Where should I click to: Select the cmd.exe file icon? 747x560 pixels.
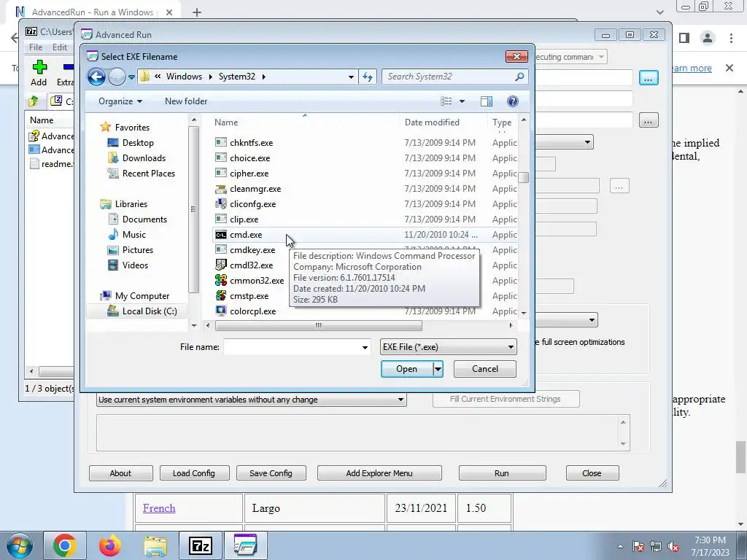(x=220, y=235)
